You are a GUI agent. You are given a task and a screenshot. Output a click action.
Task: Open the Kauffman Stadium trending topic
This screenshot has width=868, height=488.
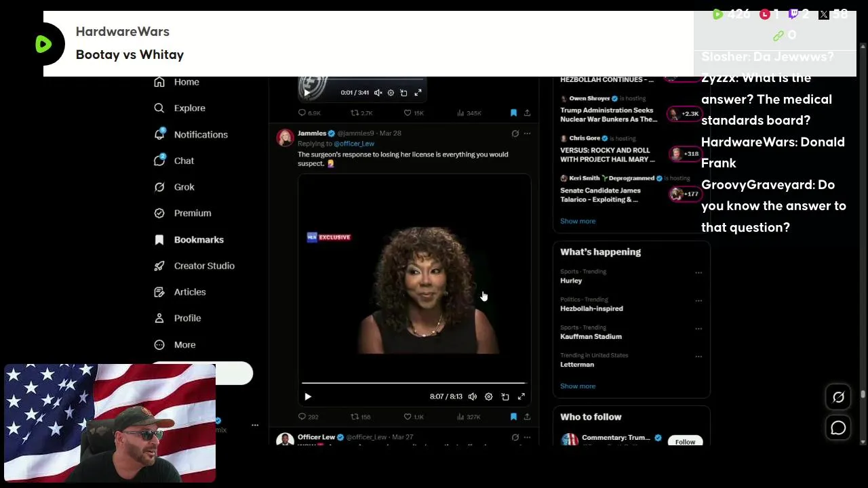[631, 332]
